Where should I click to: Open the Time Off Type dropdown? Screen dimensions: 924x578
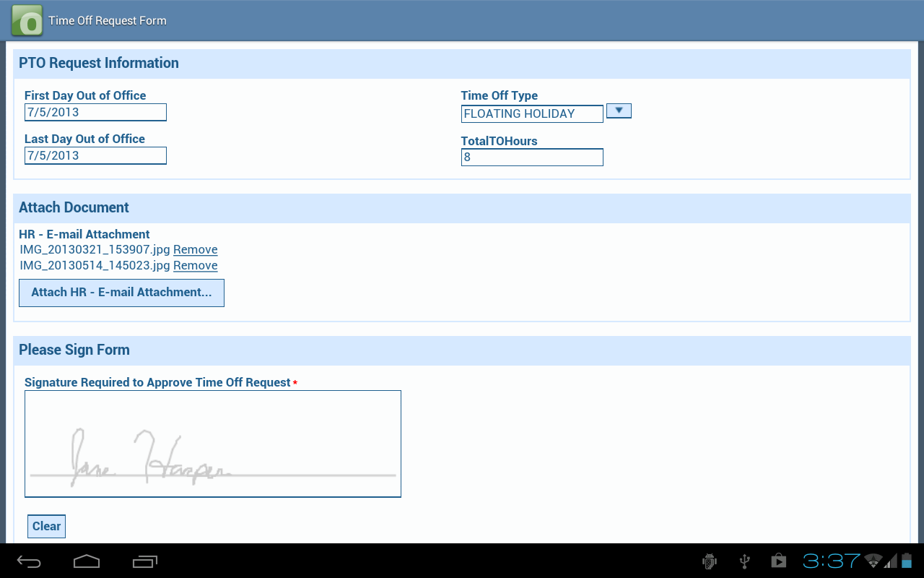pos(619,110)
